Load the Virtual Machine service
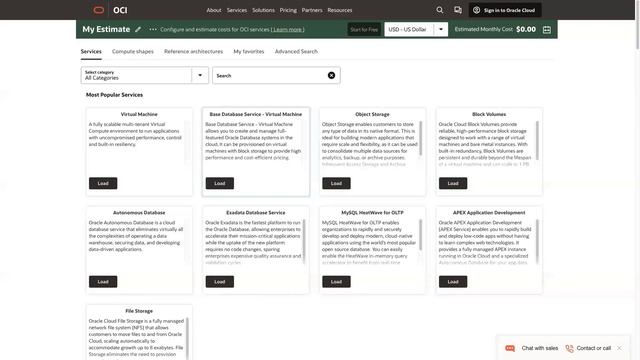This screenshot has width=640, height=360. (x=103, y=183)
